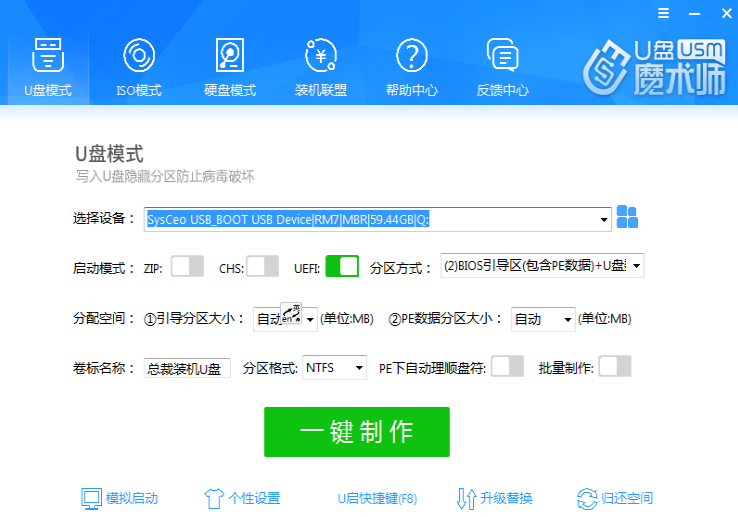Image resolution: width=738 pixels, height=517 pixels.
Task: Enable 批量制作 toggle switch
Action: point(614,367)
